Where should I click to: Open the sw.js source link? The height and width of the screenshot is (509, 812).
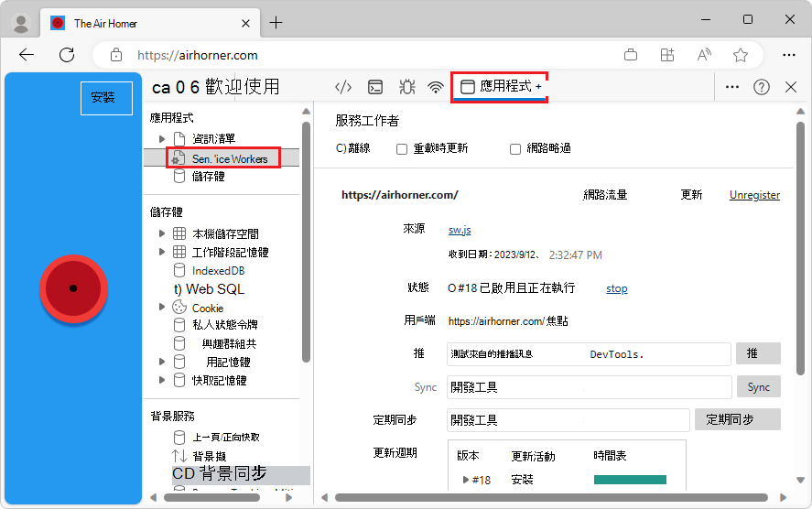coord(460,230)
